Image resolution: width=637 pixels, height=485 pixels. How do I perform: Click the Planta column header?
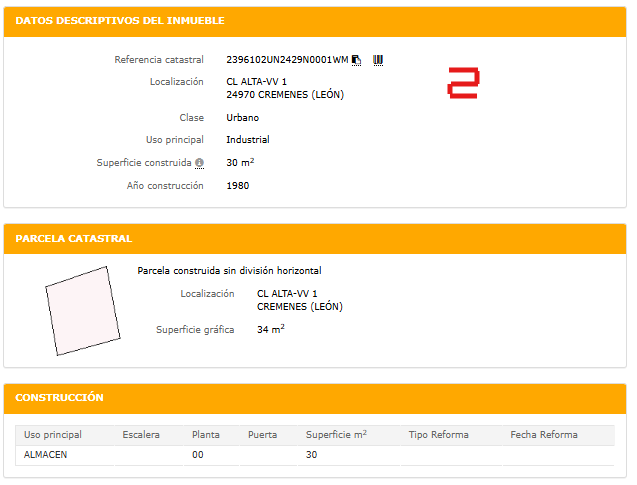tap(206, 435)
